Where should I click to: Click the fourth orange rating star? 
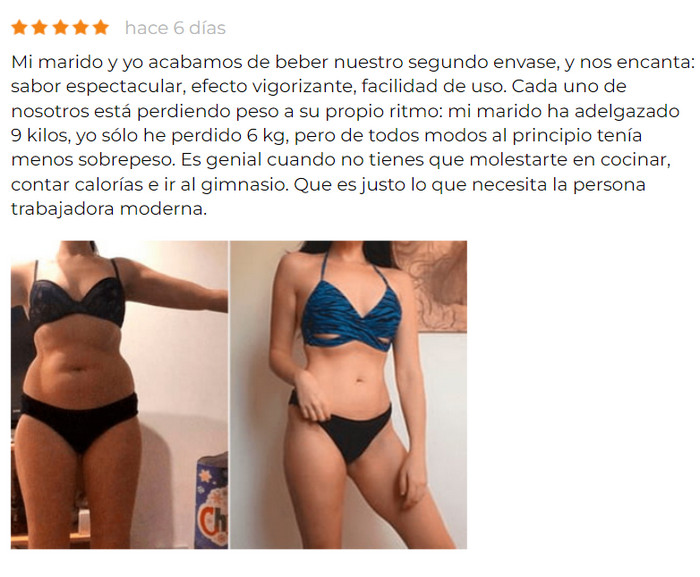(x=81, y=27)
